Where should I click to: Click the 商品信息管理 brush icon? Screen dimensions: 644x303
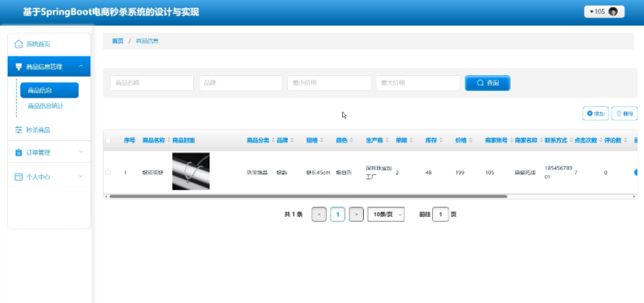pos(19,67)
